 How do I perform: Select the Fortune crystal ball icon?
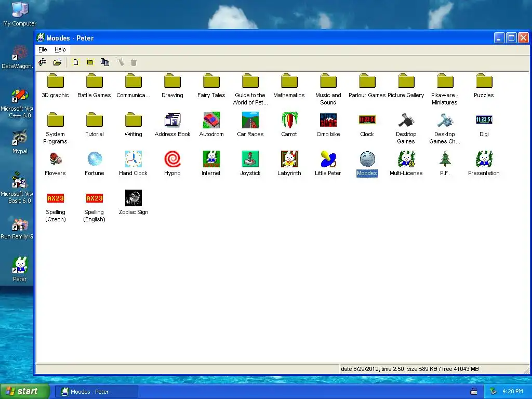pyautogui.click(x=95, y=159)
